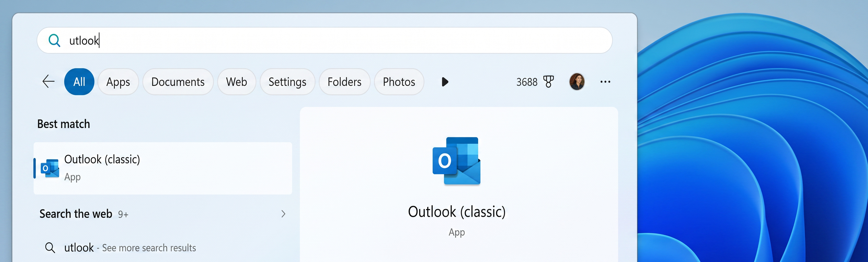Click into the search field containing 'utlook'

point(324,40)
